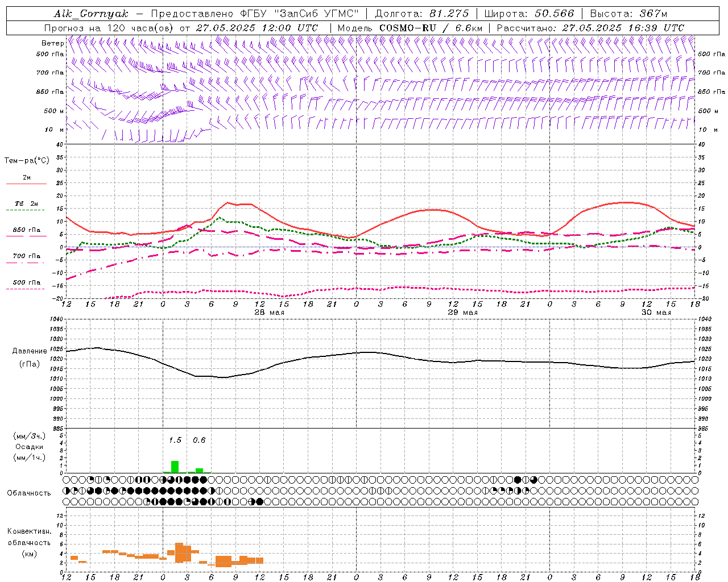Click the 1.5 precipitation amount value
The width and height of the screenshot is (728, 582).
click(175, 440)
